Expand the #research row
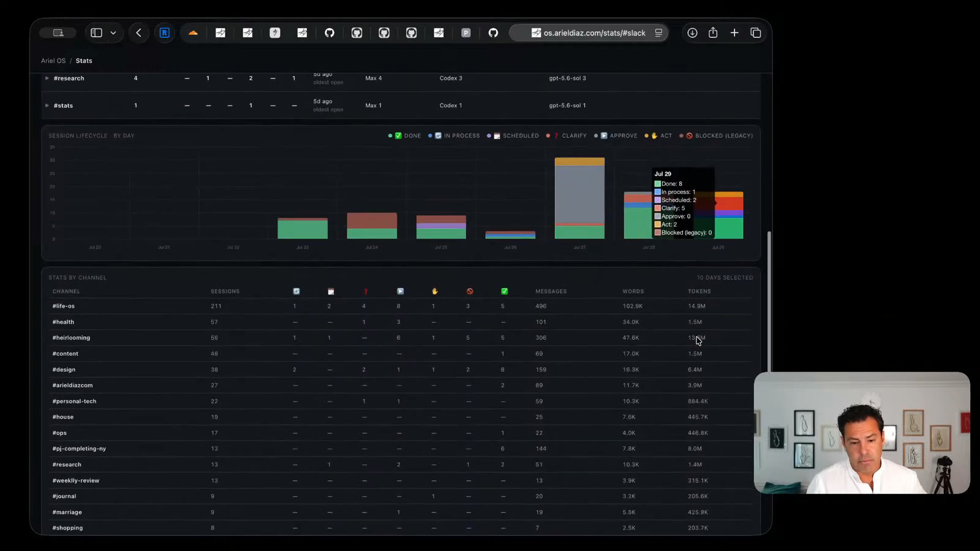980x551 pixels. pos(47,78)
